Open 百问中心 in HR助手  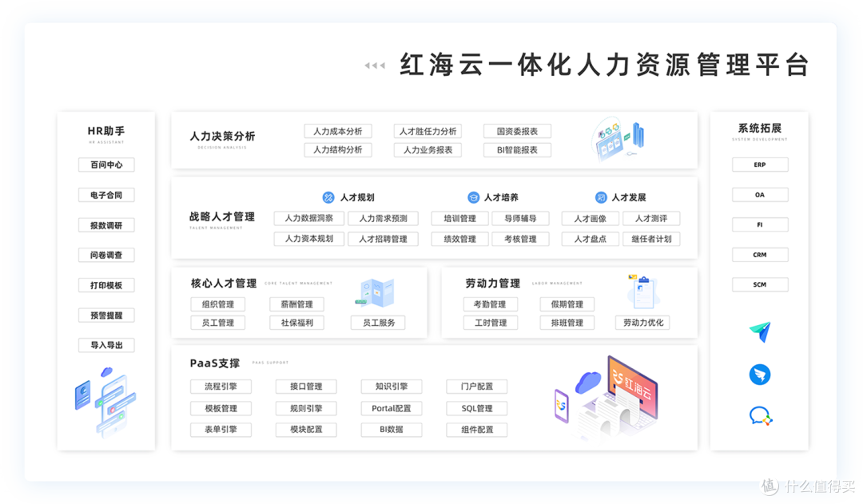tap(106, 165)
